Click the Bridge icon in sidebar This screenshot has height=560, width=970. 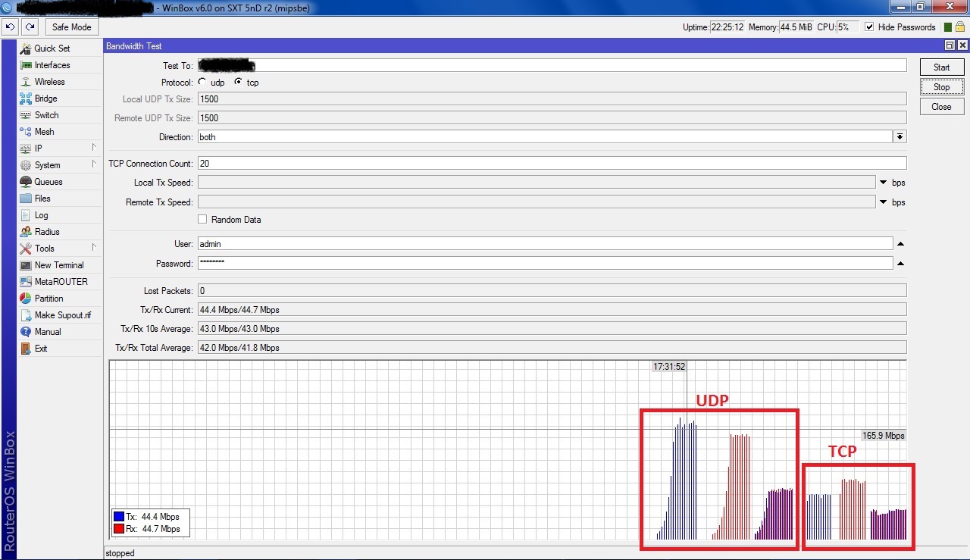tap(26, 99)
